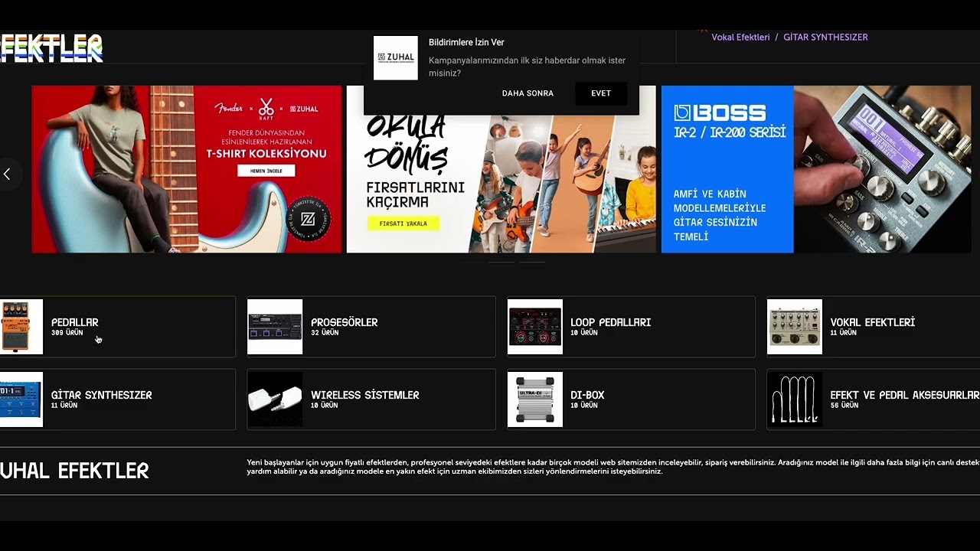Go to previous banner with left arrow
This screenshot has width=980, height=551.
(x=7, y=174)
